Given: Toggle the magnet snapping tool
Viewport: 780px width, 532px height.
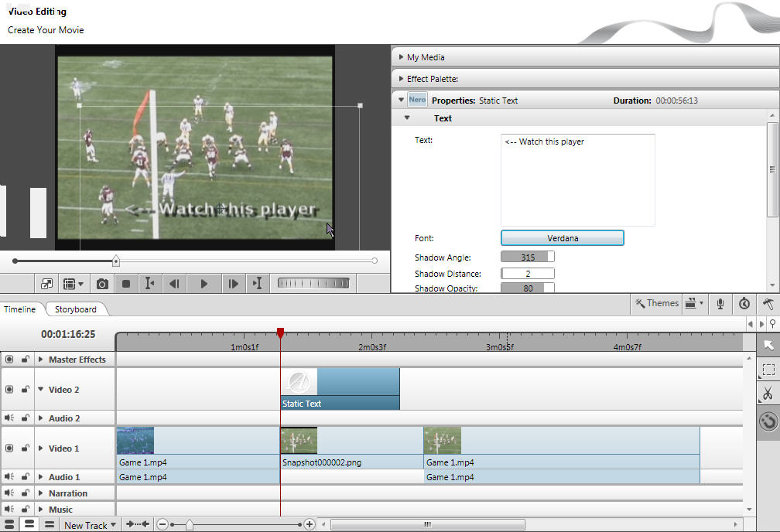Looking at the screenshot, I should coord(768,421).
